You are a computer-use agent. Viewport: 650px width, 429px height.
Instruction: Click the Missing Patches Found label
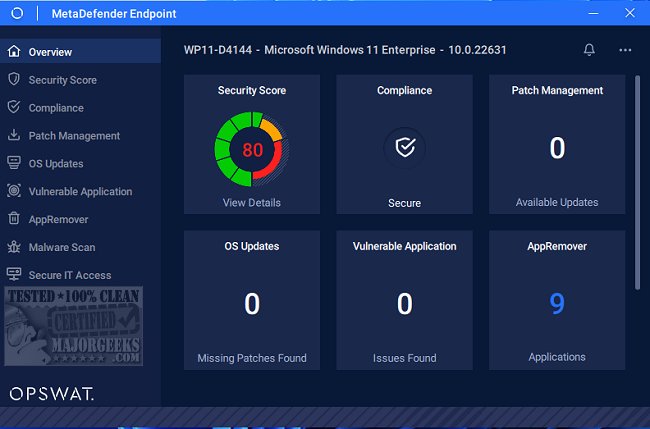252,358
